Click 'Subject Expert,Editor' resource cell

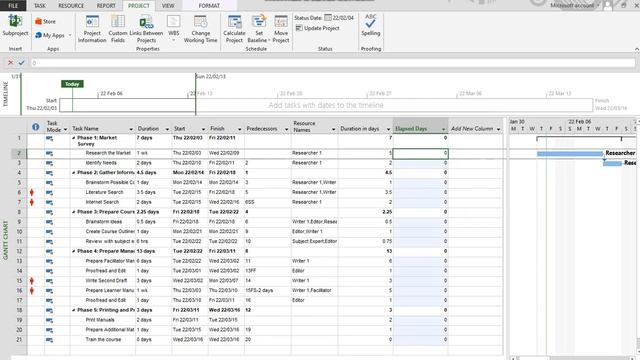click(314, 241)
